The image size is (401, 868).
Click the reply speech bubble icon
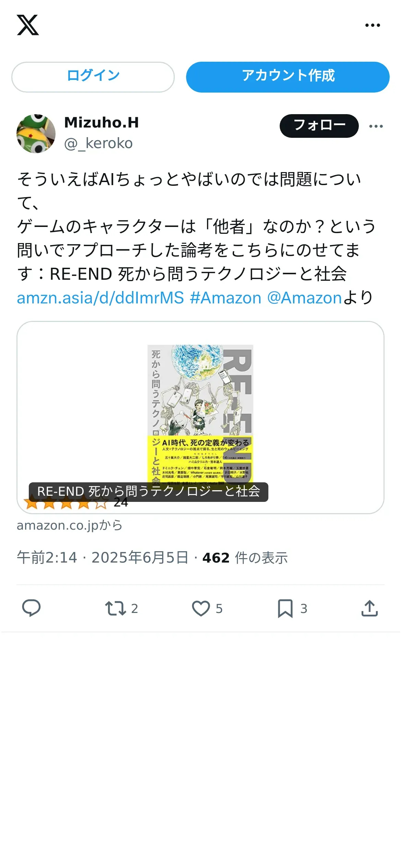pos(31,608)
